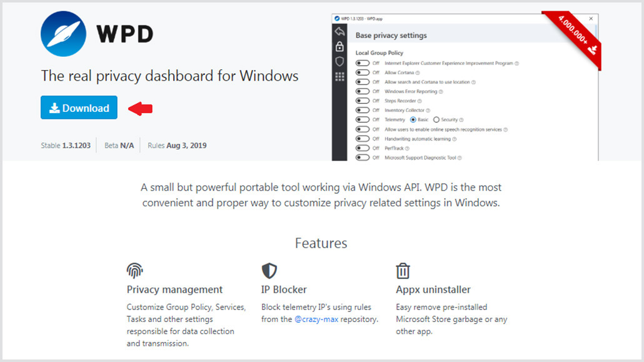Open the shield blocker icon in WPD sidebar
Image resolution: width=644 pixels, height=362 pixels.
pyautogui.click(x=340, y=61)
